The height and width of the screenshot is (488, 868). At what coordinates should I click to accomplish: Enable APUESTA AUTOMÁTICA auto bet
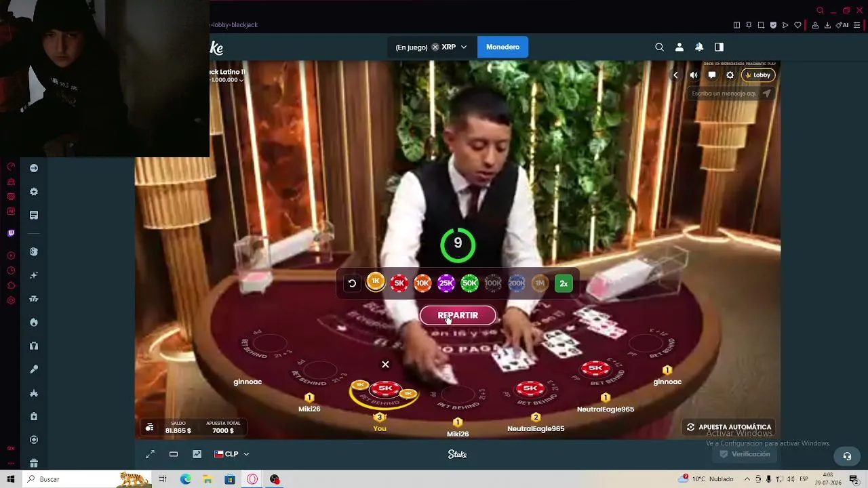[x=729, y=427]
